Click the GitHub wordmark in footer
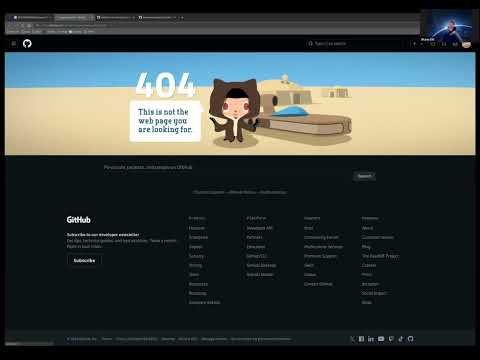 pos(78,220)
